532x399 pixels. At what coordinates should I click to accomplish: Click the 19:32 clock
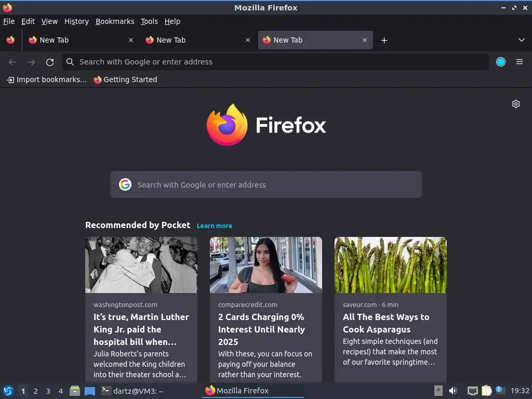(x=520, y=391)
